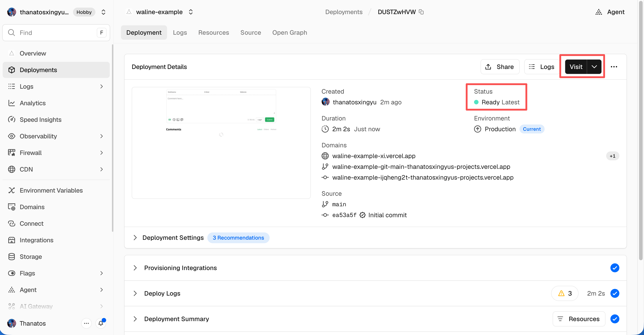Screen dimensions: 644x335
Task: Open the Agent panel in top bar
Action: pos(610,12)
